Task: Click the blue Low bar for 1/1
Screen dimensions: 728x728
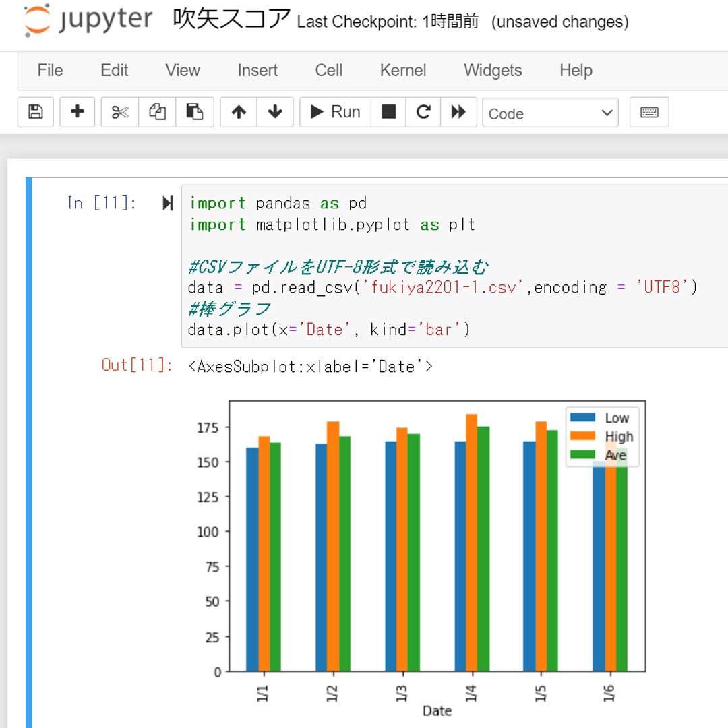Action: click(252, 559)
